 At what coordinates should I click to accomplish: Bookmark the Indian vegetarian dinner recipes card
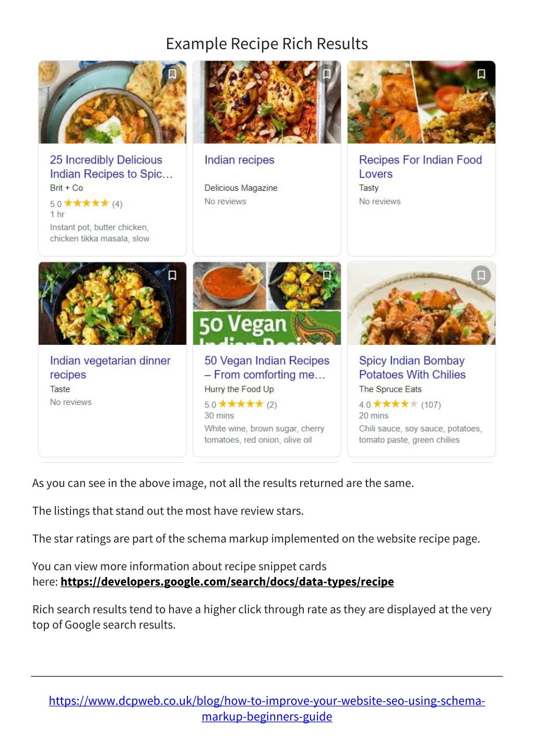[x=172, y=275]
